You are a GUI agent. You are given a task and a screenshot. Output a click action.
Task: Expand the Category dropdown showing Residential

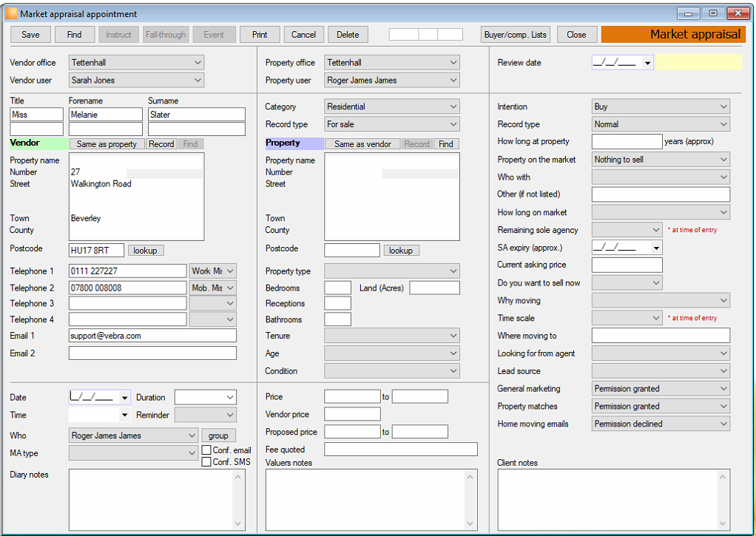tap(392, 106)
